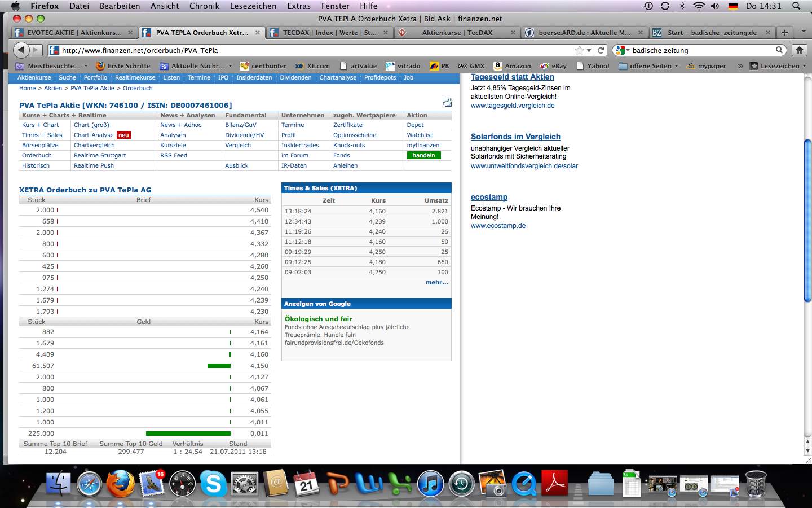This screenshot has height=508, width=812.
Task: Go back with the browser back arrow
Action: pos(21,50)
